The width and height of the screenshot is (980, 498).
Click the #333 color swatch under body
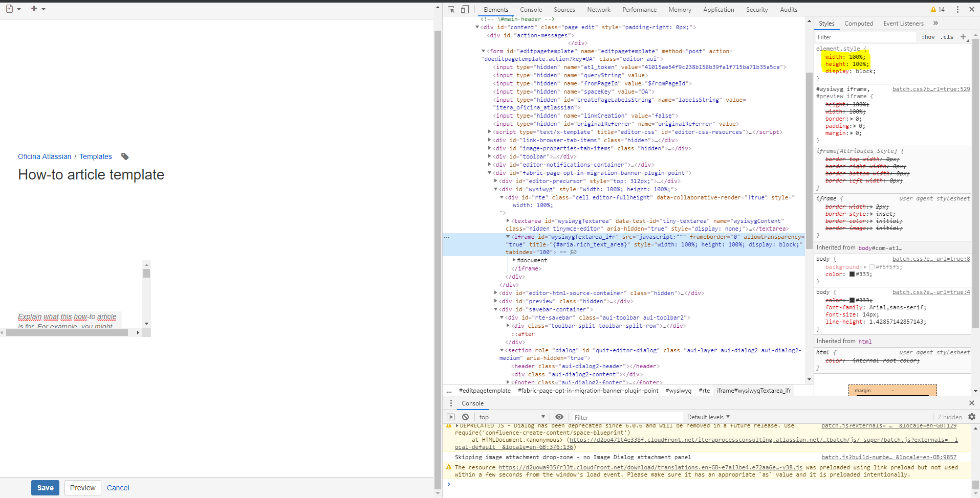pos(852,274)
